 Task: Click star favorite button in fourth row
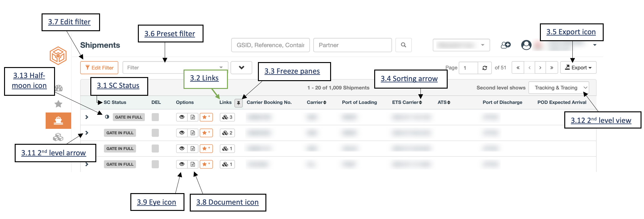click(206, 164)
